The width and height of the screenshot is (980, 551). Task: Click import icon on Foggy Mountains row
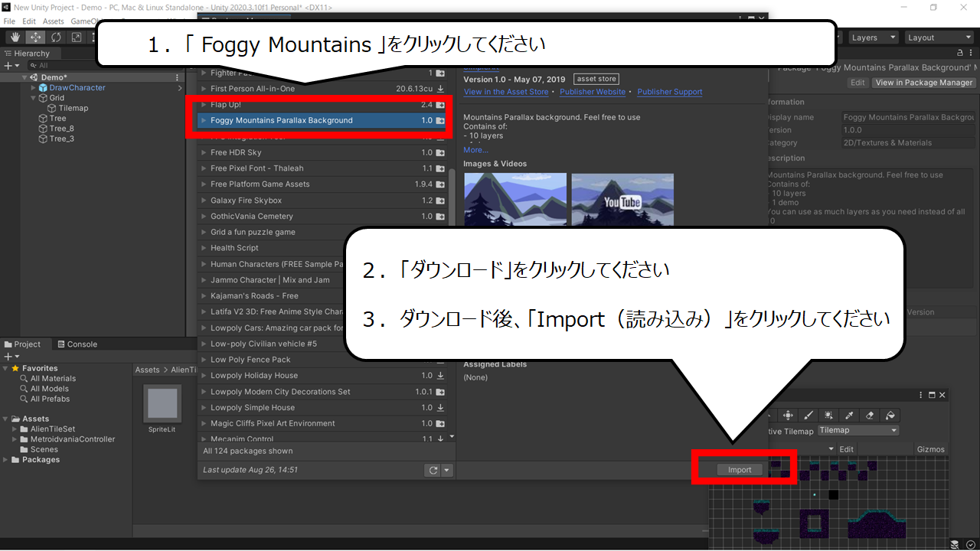pyautogui.click(x=440, y=120)
